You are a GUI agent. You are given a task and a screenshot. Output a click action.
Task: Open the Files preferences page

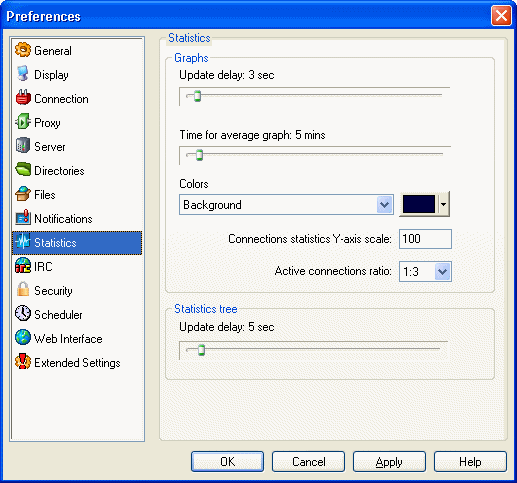coord(45,195)
